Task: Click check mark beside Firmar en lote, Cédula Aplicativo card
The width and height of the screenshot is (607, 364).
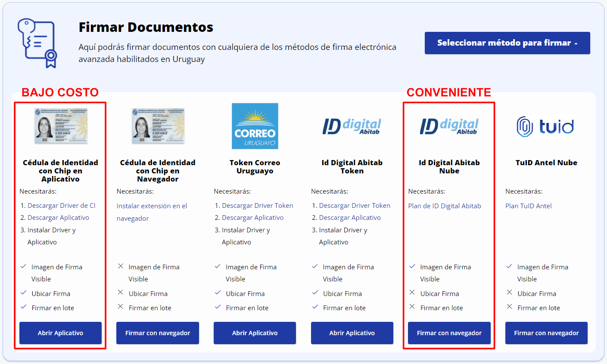Action: (24, 307)
